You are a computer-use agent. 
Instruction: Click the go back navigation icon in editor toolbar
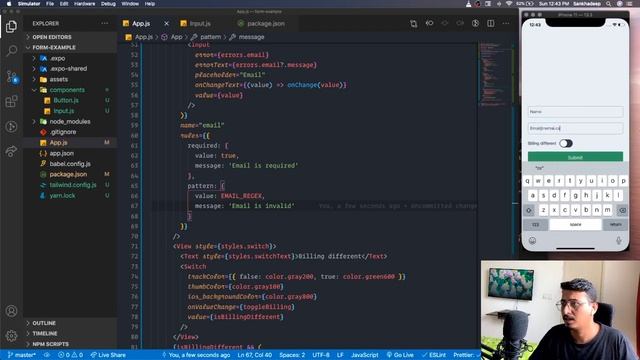[x=429, y=24]
